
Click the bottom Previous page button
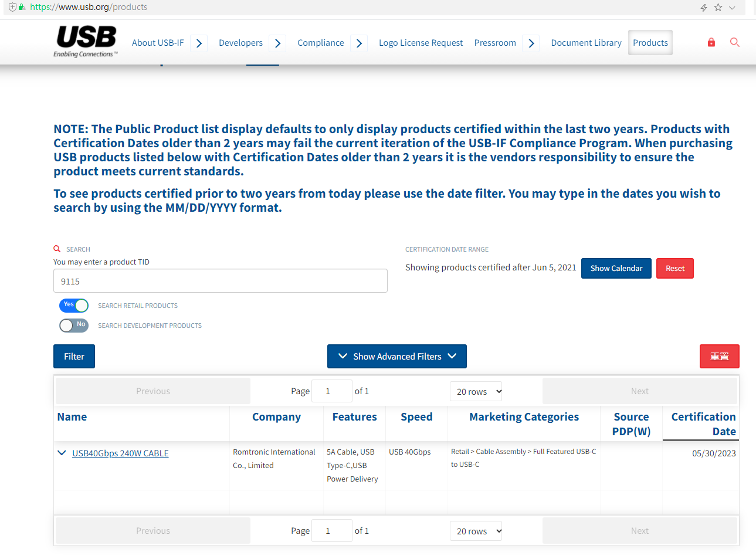click(x=153, y=531)
